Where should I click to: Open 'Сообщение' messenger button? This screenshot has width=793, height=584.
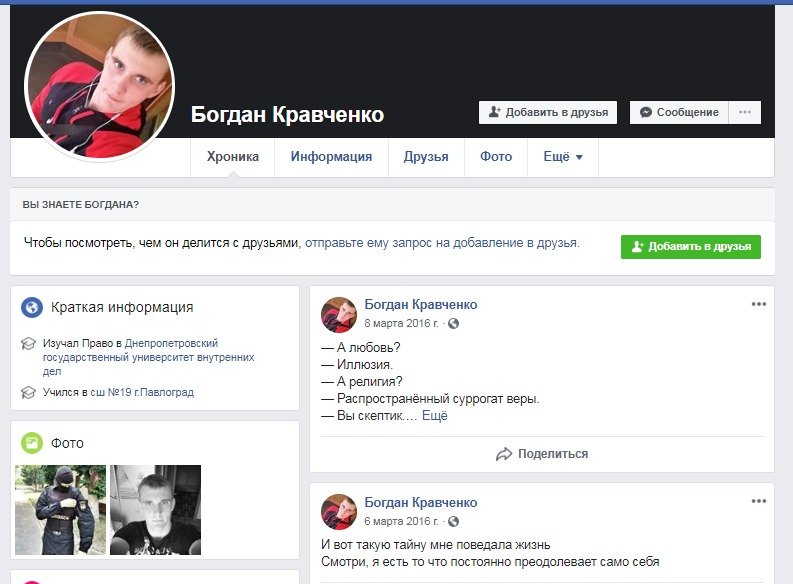(679, 112)
